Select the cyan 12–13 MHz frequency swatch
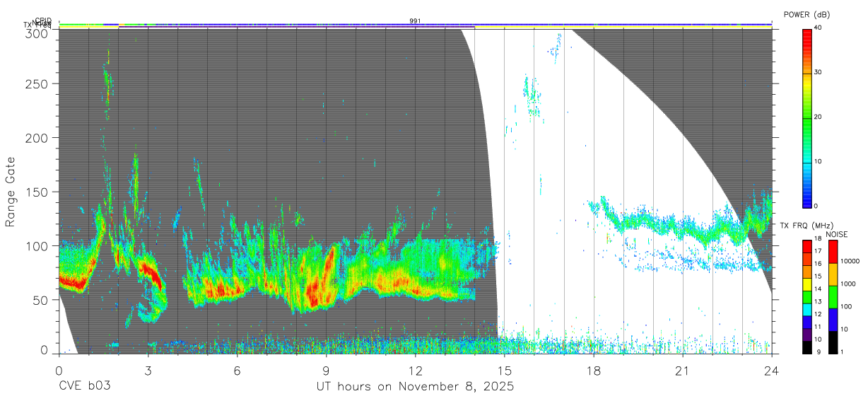 [807, 308]
